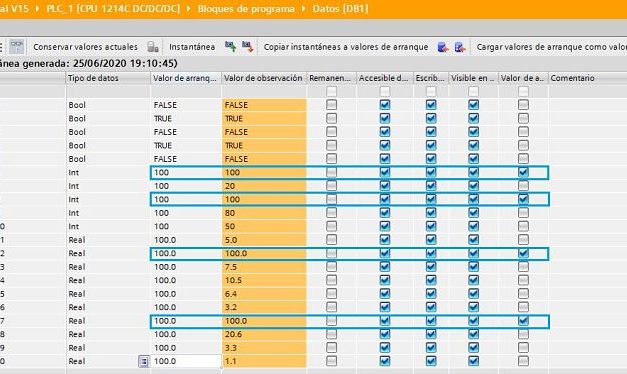627x374 pixels.
Task: Click the blue cylinder copy-snapshots-to-start-values icon
Action: [x=443, y=47]
